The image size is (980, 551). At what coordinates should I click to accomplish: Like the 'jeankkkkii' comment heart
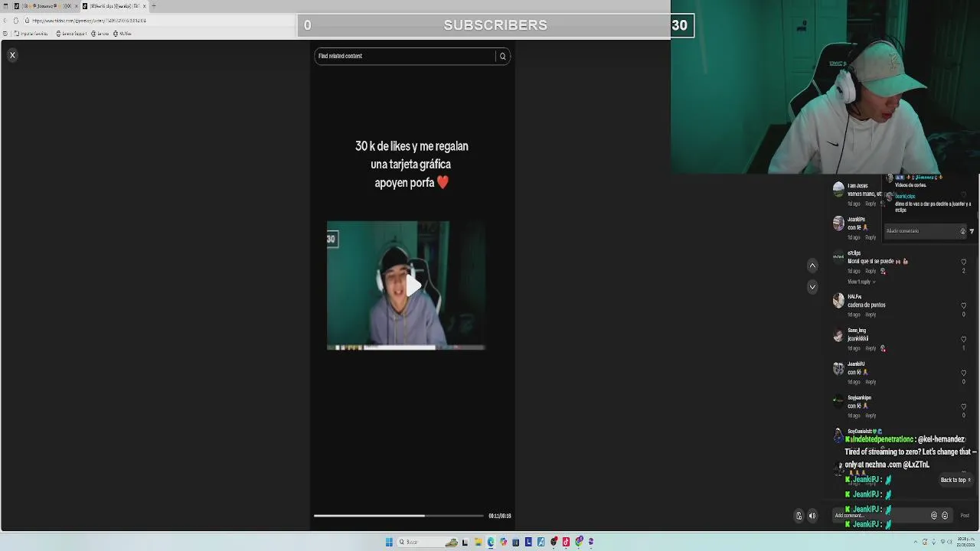tap(963, 339)
